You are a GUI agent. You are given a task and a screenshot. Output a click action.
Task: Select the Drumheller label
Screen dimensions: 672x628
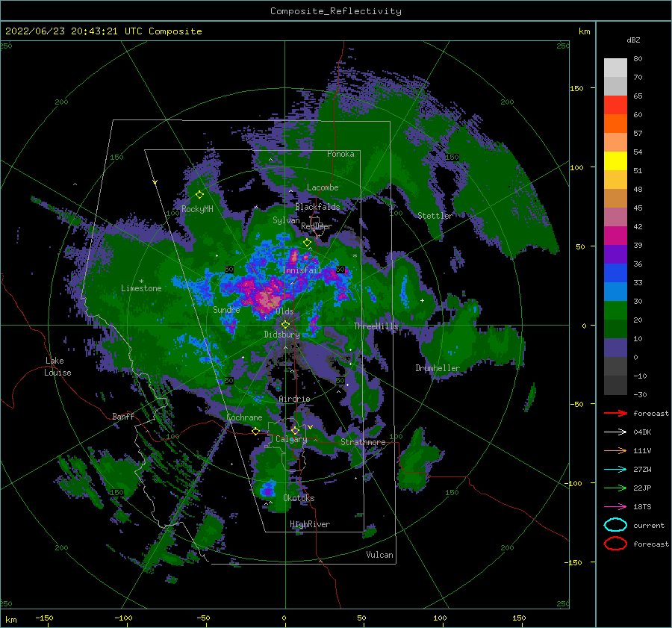[x=438, y=368]
